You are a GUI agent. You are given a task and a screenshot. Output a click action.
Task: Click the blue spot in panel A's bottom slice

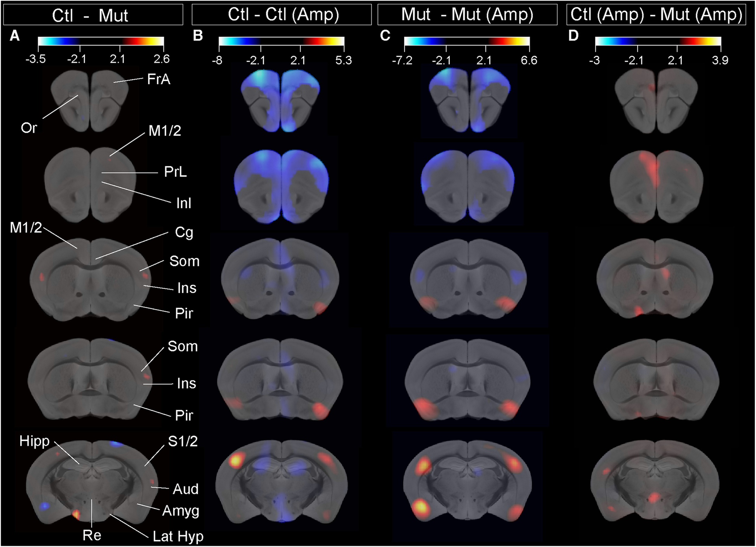point(44,506)
